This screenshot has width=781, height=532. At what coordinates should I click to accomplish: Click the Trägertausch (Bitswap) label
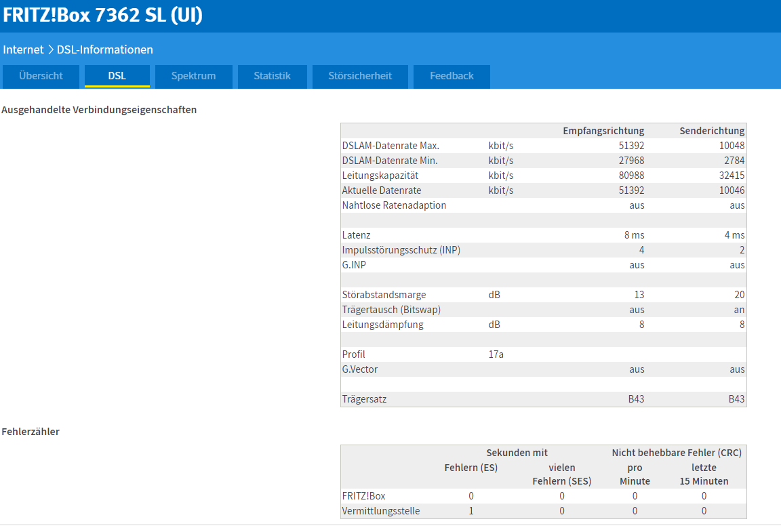(x=391, y=310)
